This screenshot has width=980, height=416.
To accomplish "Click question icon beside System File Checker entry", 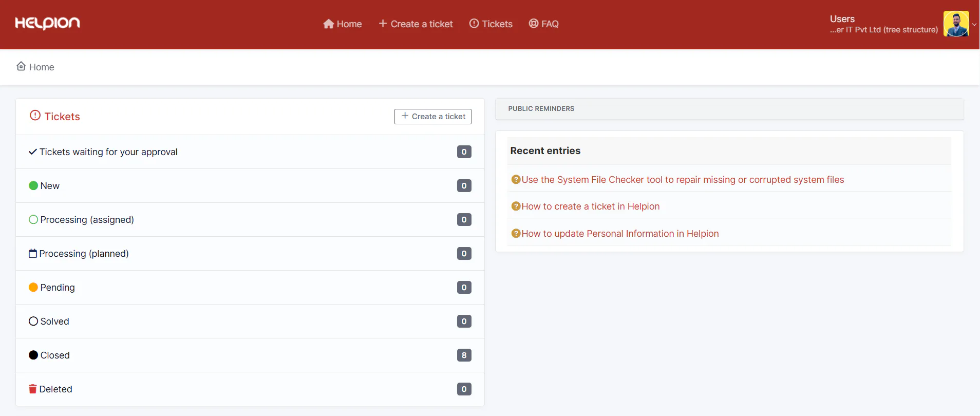I will (516, 179).
